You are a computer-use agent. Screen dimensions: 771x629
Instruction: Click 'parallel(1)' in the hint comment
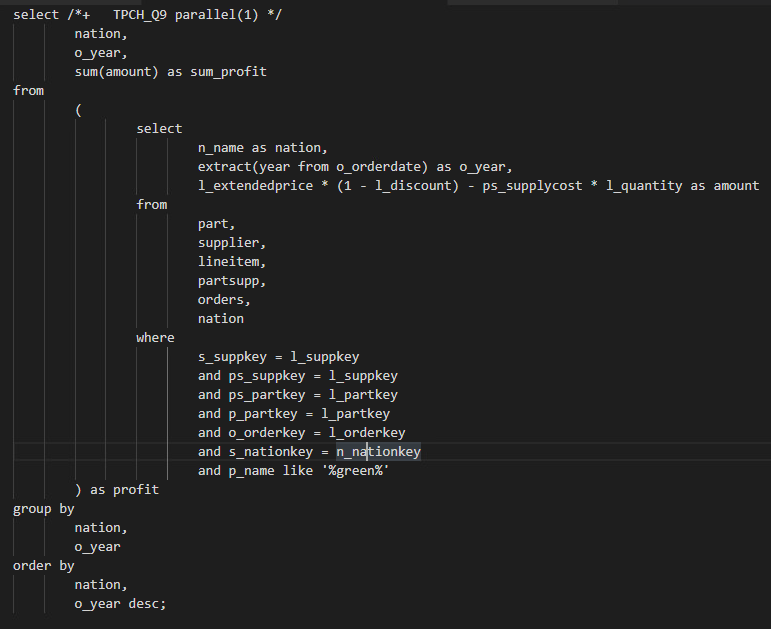(x=216, y=15)
